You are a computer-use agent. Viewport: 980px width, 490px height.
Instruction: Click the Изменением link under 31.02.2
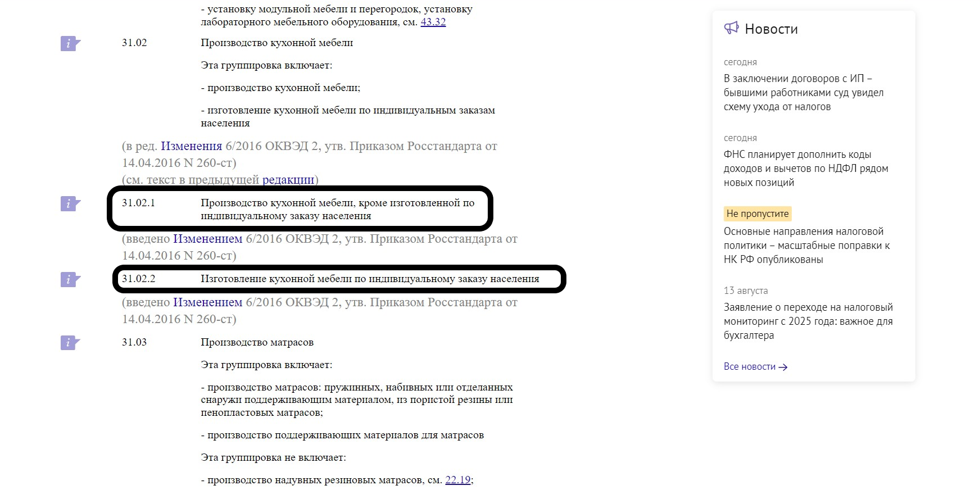click(x=207, y=302)
